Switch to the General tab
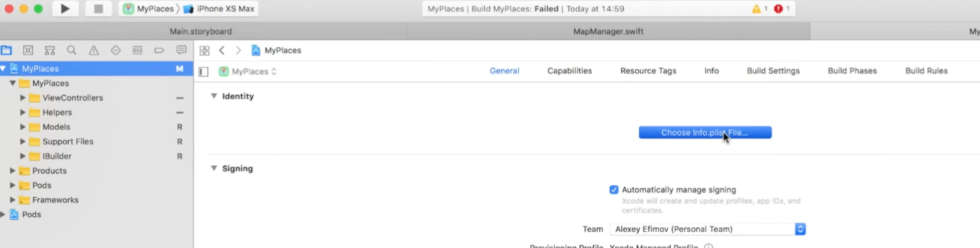 [504, 71]
